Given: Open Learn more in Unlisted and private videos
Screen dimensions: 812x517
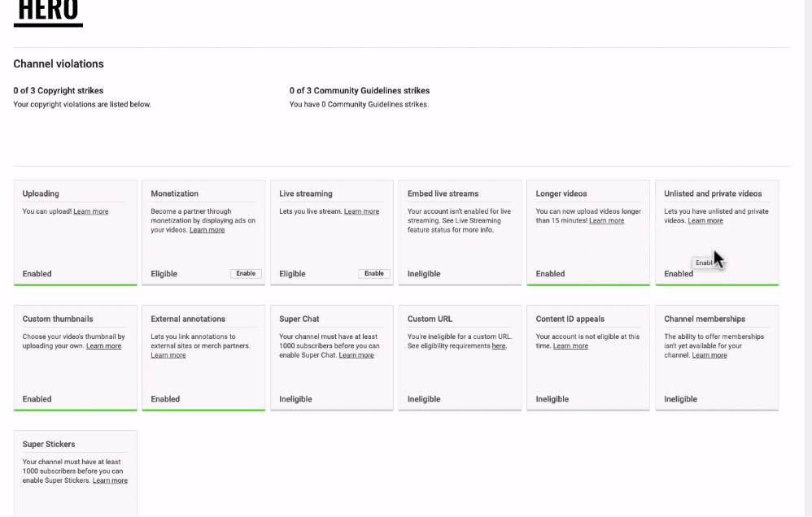Looking at the screenshot, I should tap(705, 220).
